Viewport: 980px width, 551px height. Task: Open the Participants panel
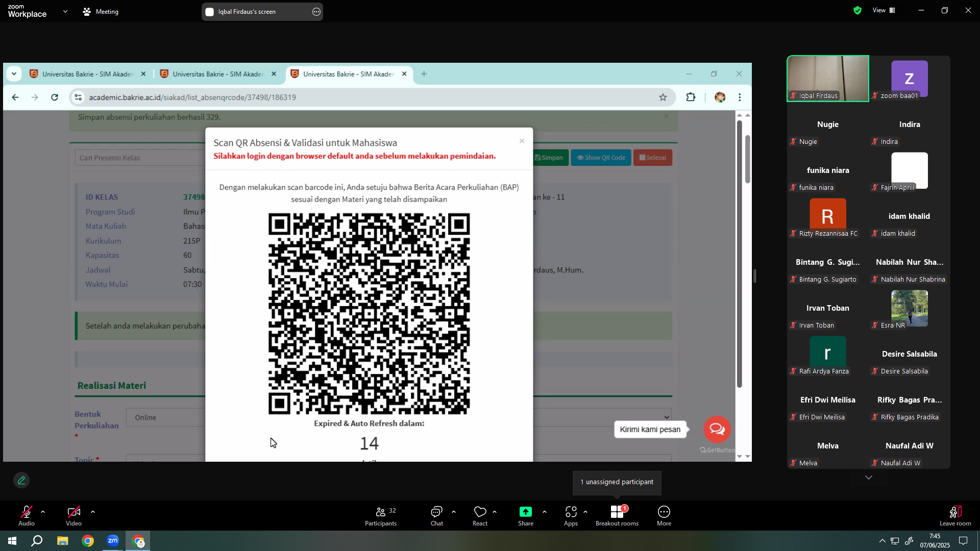tap(381, 516)
